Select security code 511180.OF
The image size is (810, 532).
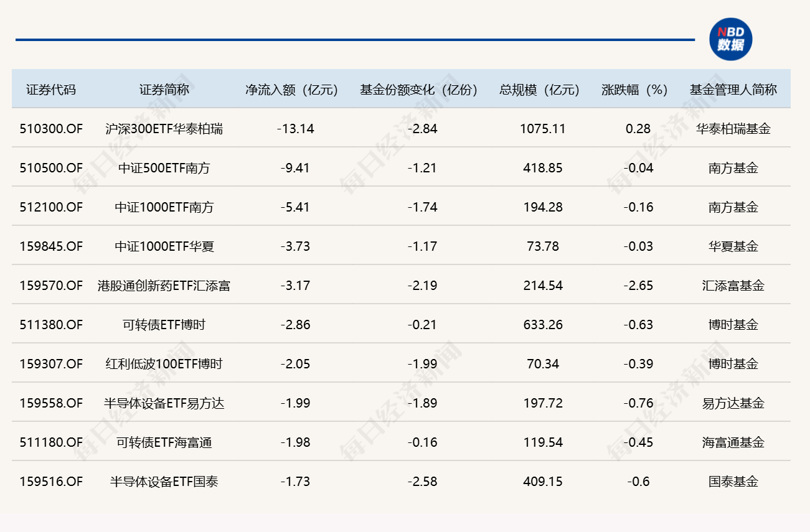[51, 442]
